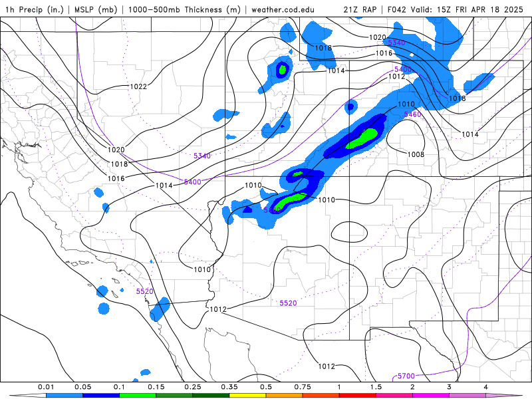Click the 'weather.cod.edu' text in header

(283, 9)
